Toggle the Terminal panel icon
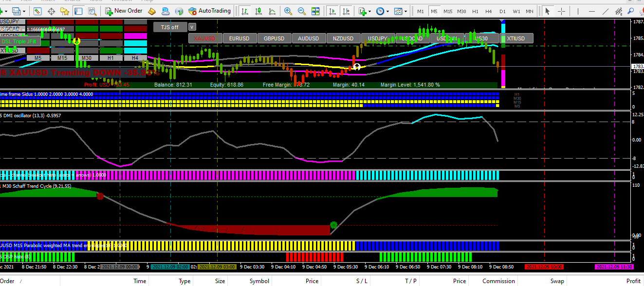The width and height of the screenshot is (644, 286). 79,11
